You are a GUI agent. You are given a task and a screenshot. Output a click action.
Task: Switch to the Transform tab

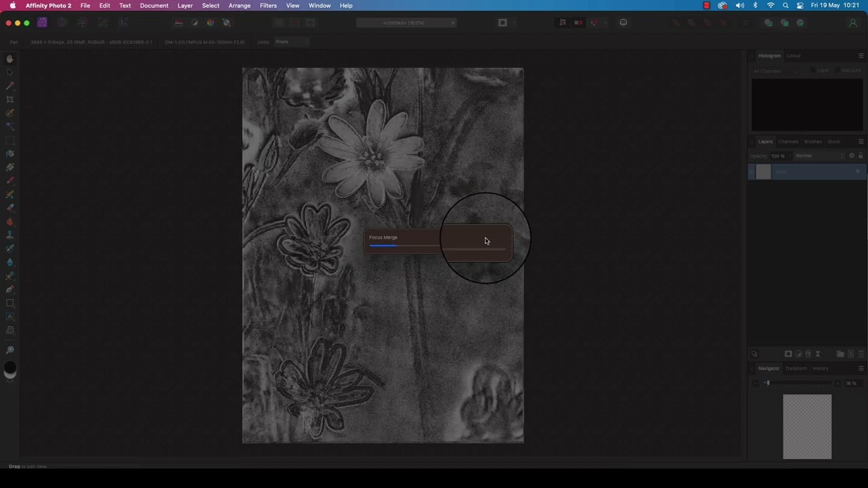(x=796, y=369)
